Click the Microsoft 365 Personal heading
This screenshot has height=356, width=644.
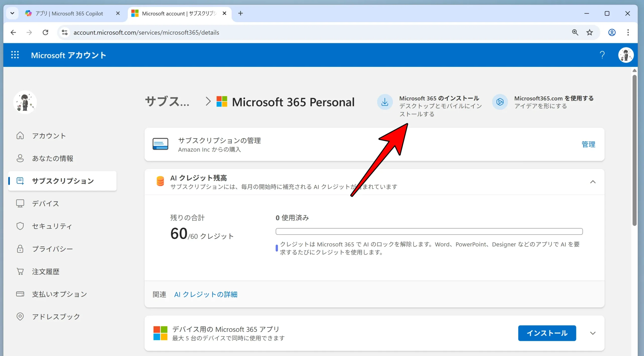pyautogui.click(x=293, y=102)
